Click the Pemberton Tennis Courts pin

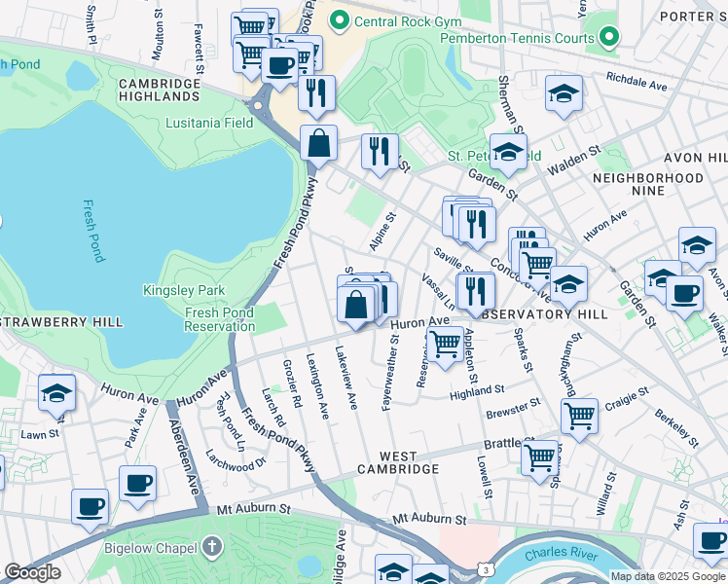608,37
